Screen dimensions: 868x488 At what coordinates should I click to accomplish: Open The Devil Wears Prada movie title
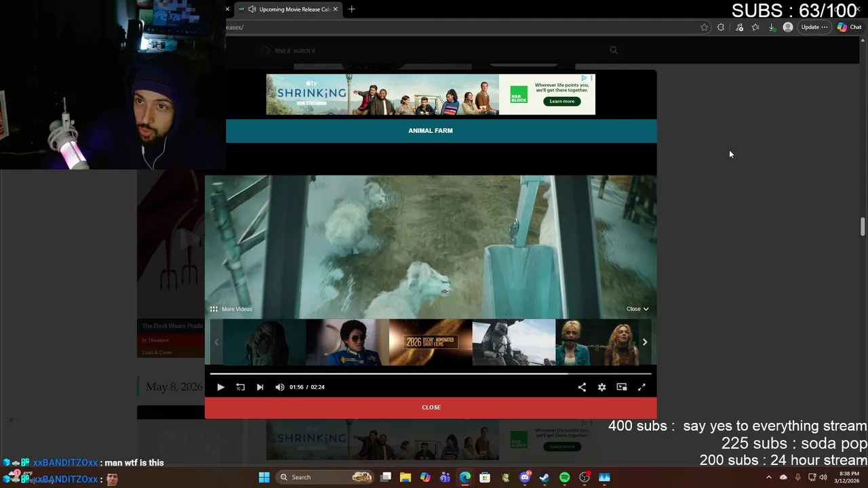[173, 326]
